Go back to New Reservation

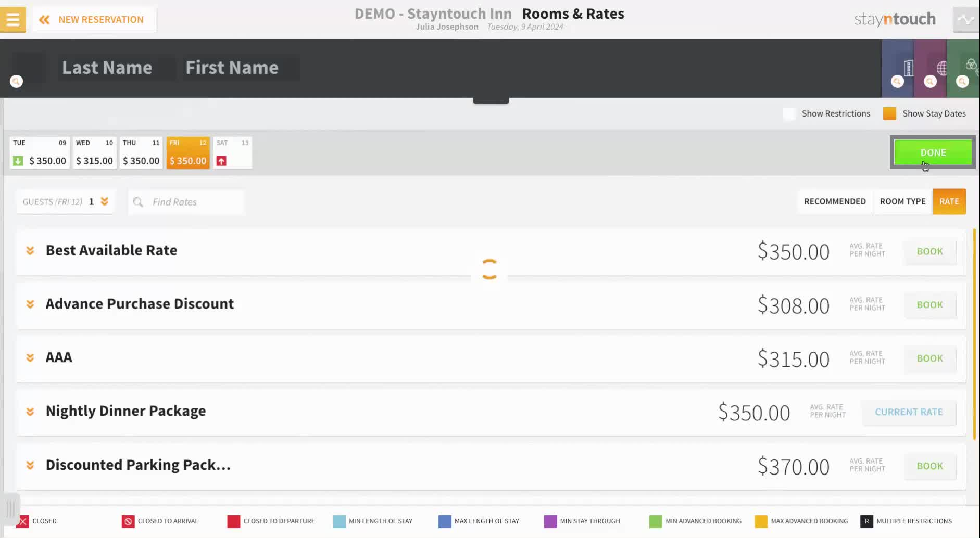pos(95,20)
